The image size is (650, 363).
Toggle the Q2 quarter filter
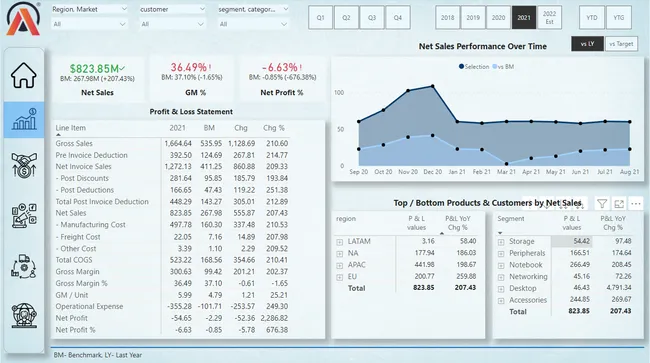point(346,18)
